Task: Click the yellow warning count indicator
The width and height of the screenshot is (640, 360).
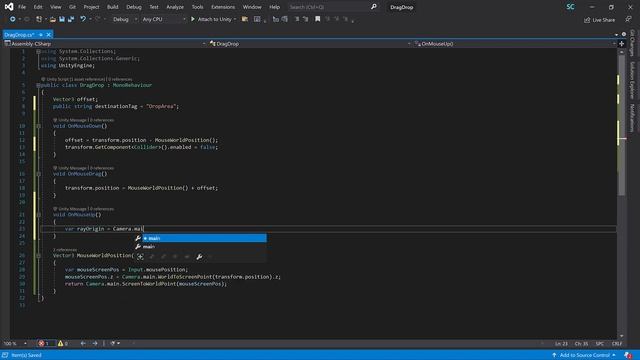Action: (x=63, y=343)
